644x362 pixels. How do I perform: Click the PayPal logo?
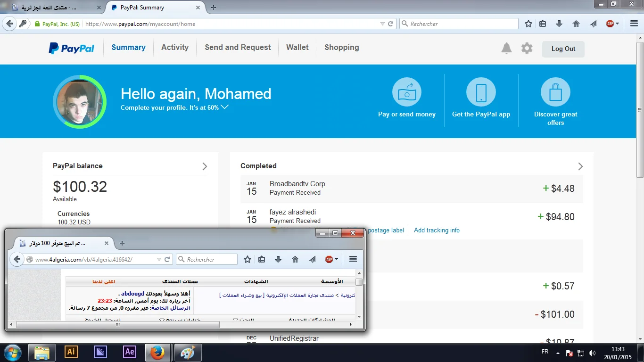coord(72,48)
